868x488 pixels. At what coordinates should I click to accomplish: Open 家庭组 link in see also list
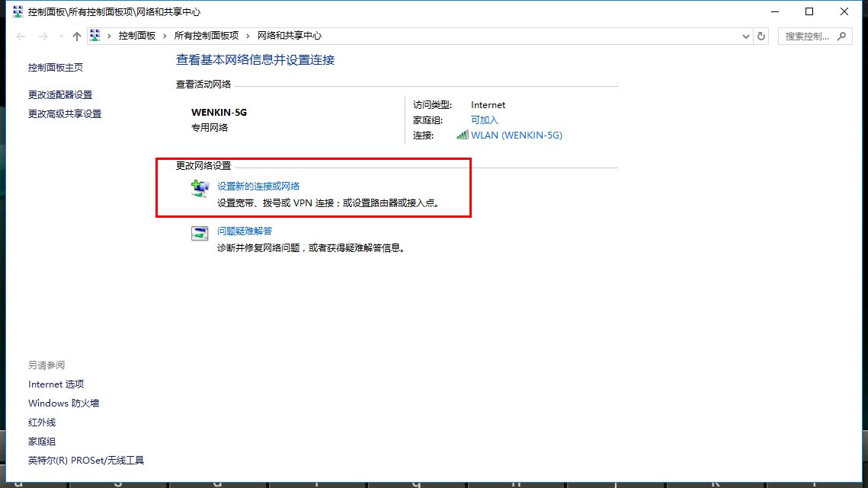click(x=42, y=441)
